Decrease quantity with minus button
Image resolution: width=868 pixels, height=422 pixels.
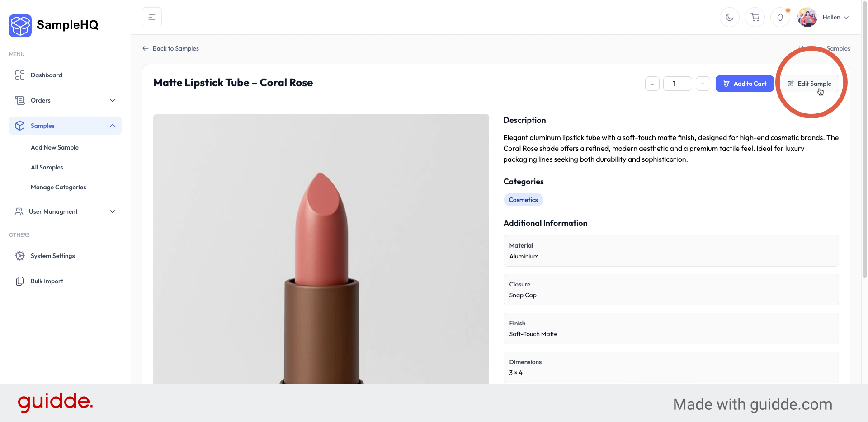click(x=652, y=84)
